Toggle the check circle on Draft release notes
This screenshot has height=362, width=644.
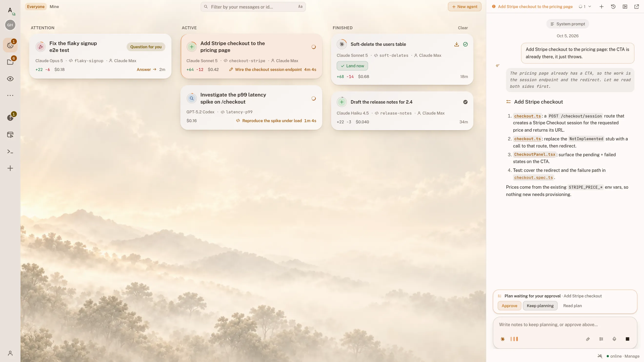coord(465,102)
